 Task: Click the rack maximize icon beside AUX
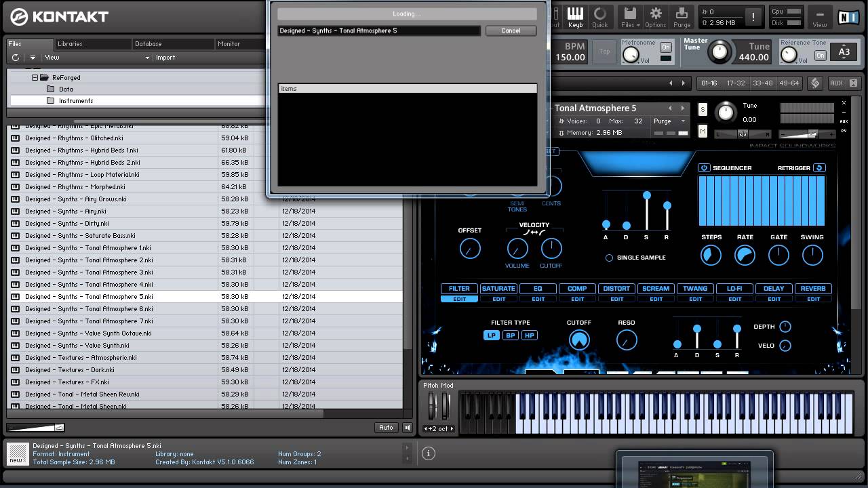[x=854, y=83]
